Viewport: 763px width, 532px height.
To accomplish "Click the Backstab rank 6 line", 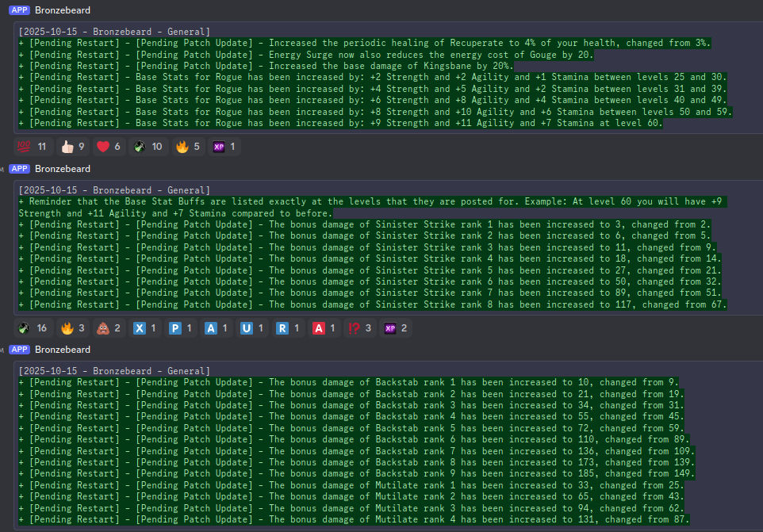I will pos(355,439).
